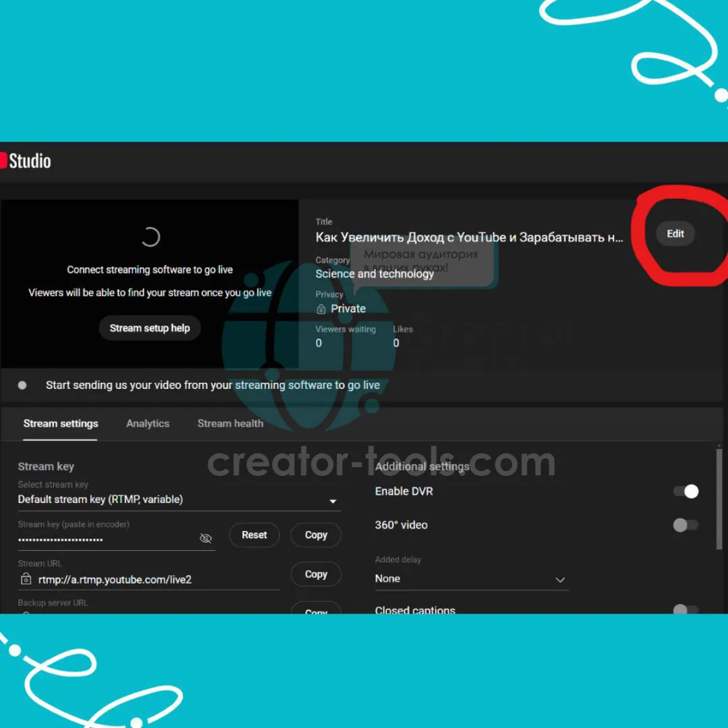Switch to the Stream settings tab
Image resolution: width=728 pixels, height=728 pixels.
tap(61, 423)
